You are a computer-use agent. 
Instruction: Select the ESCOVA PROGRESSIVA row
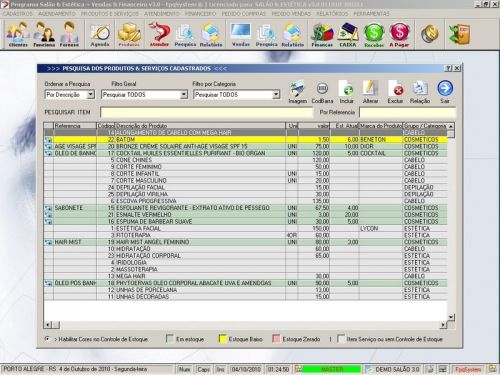point(245,201)
